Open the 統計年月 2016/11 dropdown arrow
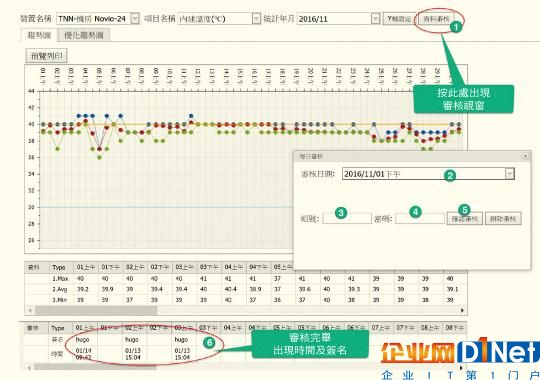The height and width of the screenshot is (380, 540). 375,19
